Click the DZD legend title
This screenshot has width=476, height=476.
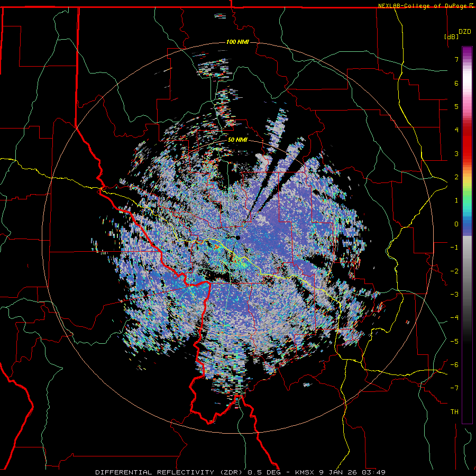tap(465, 32)
